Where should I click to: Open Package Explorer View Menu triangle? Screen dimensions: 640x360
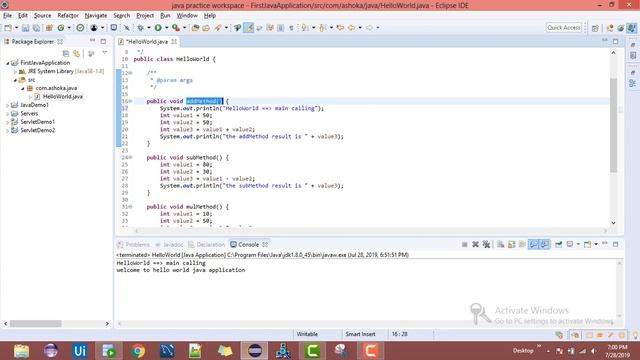tap(105, 53)
